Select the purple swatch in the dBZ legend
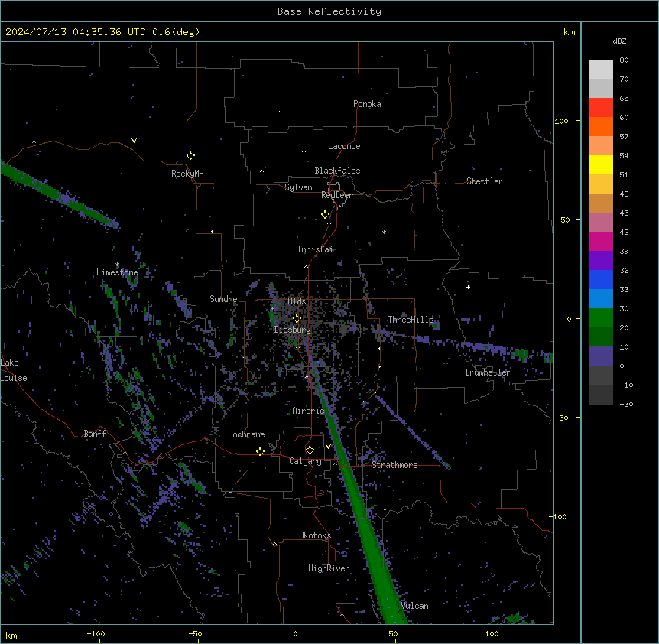The height and width of the screenshot is (644, 659). [601, 260]
